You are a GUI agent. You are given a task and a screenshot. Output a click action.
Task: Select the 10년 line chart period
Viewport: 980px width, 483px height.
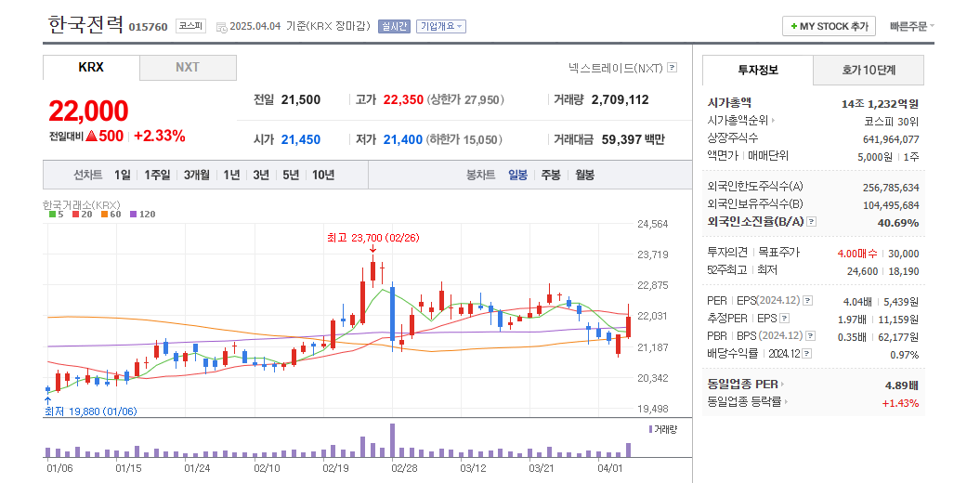[x=323, y=175]
